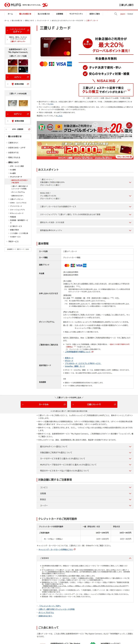
Task: Open the 20,000円 campaign banner
Action: (x=85, y=150)
